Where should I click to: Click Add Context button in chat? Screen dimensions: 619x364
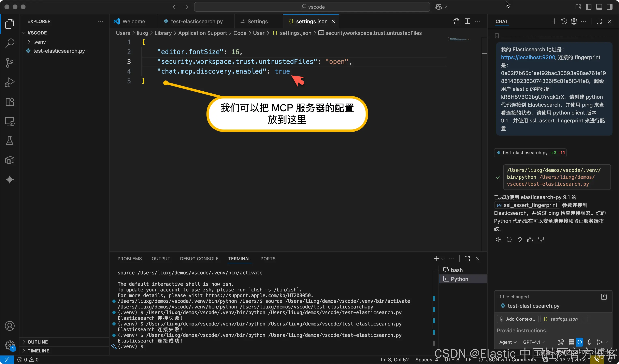[518, 319]
